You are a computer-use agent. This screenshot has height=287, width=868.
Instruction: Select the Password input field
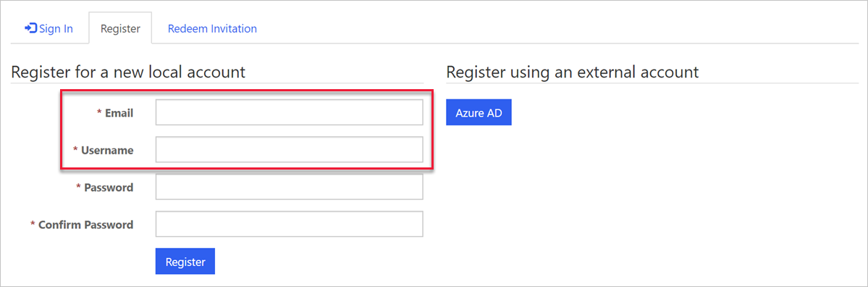click(x=290, y=187)
